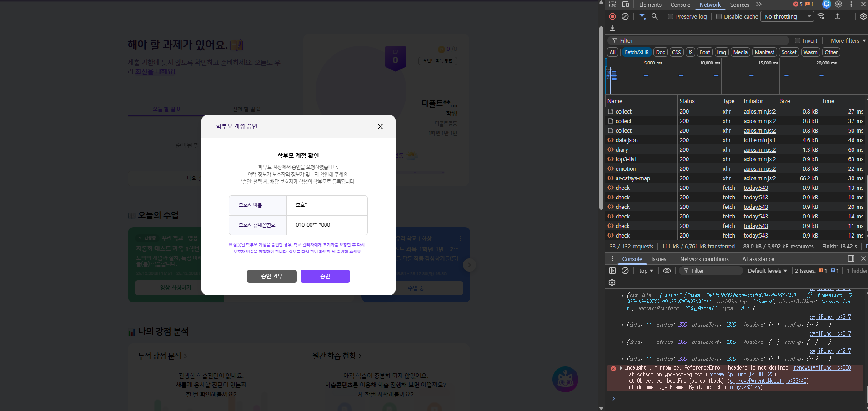868x411 pixels.
Task: Show the console sidebar panel icon
Action: pos(612,271)
